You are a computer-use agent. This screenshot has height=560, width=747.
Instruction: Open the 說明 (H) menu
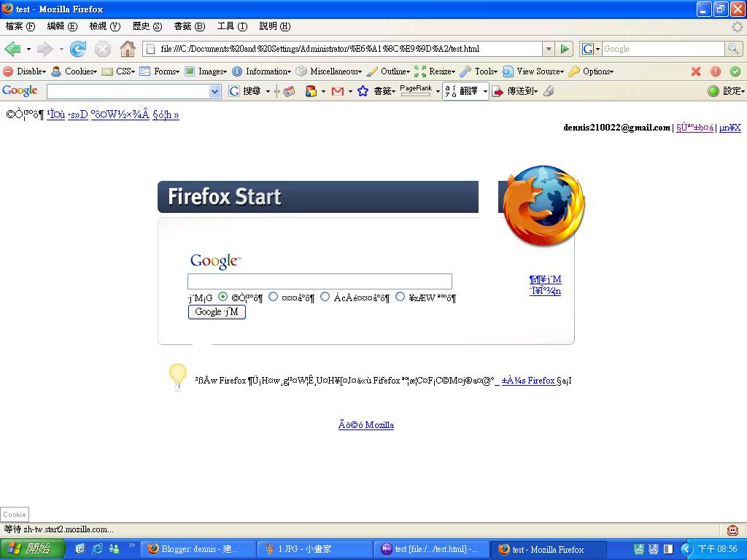(274, 26)
